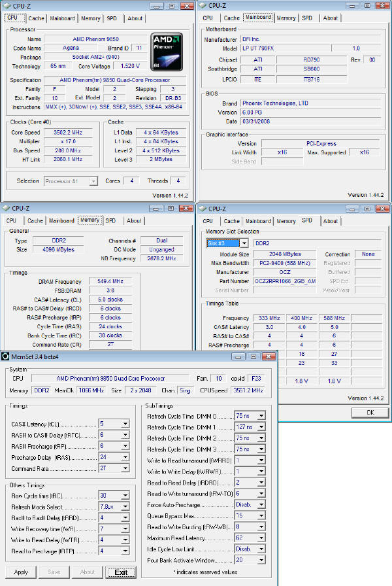
Task: Expand Read to Read Delay (tRDRD) dropdown
Action: pos(261,483)
